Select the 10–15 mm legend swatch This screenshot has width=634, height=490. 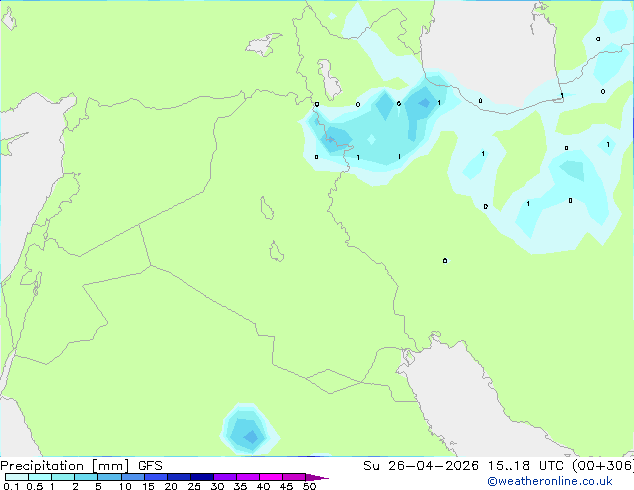point(132,477)
